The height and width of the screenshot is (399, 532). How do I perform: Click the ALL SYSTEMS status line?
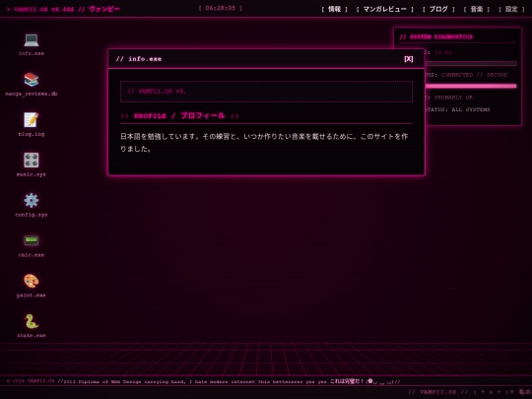point(457,109)
